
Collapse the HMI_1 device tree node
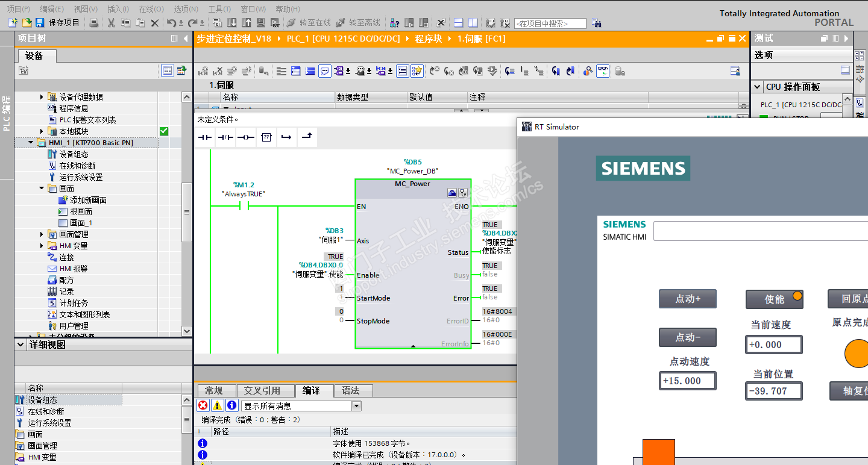(31, 143)
